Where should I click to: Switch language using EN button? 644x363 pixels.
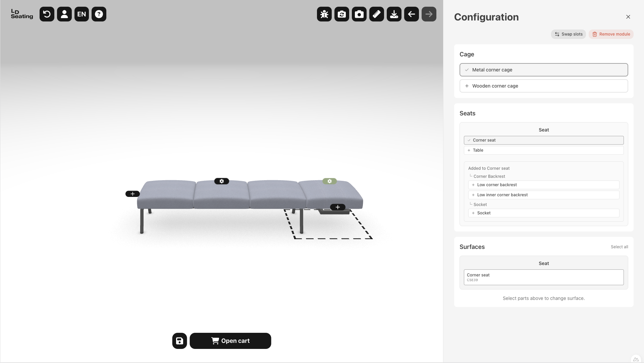tap(82, 14)
